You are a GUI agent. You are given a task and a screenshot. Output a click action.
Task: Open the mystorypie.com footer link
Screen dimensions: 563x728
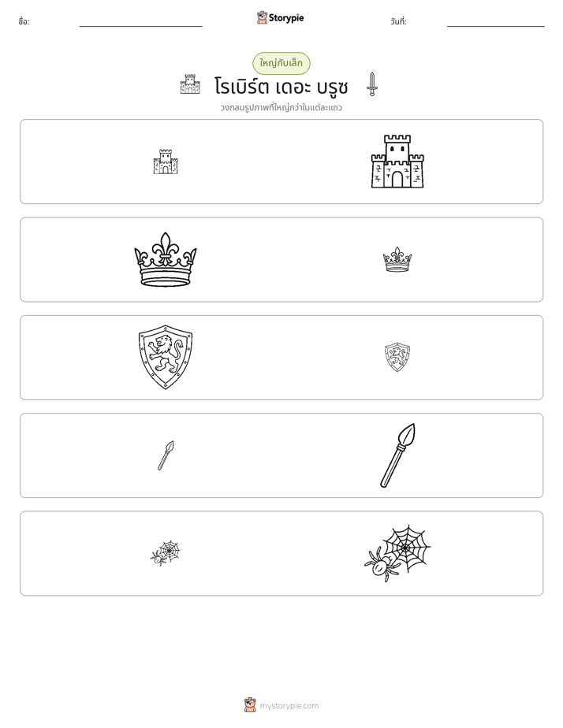pos(289,706)
